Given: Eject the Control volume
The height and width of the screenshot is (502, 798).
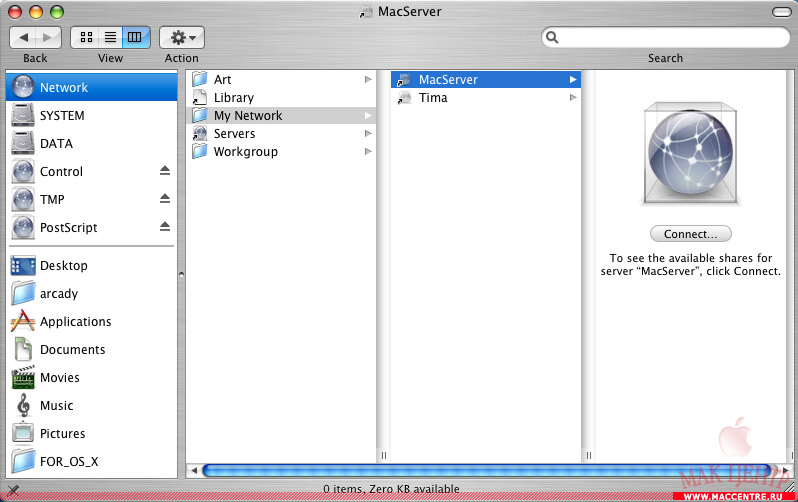Looking at the screenshot, I should pyautogui.click(x=164, y=171).
